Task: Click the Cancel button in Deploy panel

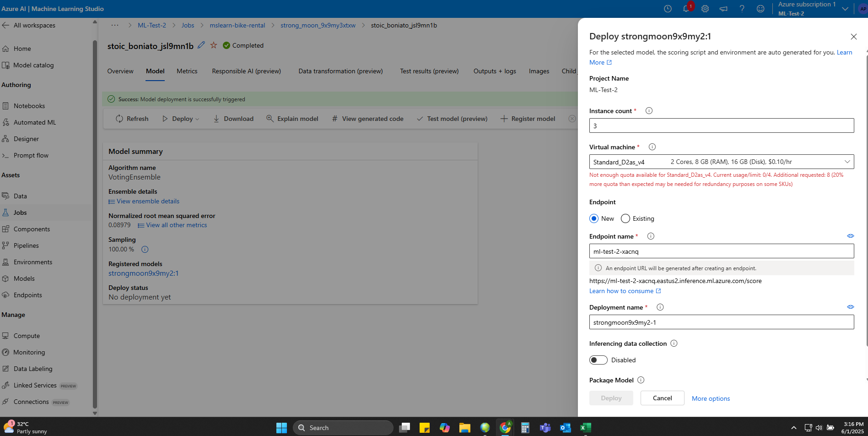Action: click(663, 398)
